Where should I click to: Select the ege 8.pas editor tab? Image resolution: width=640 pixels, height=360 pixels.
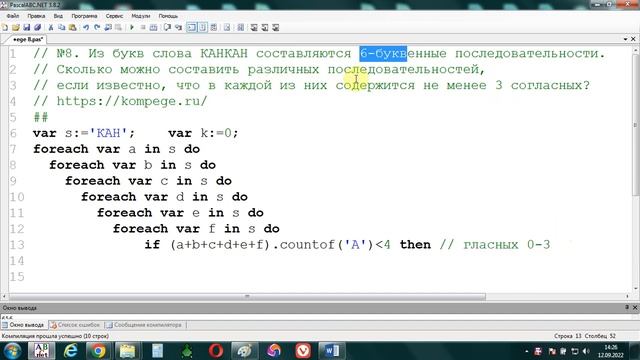(x=27, y=40)
